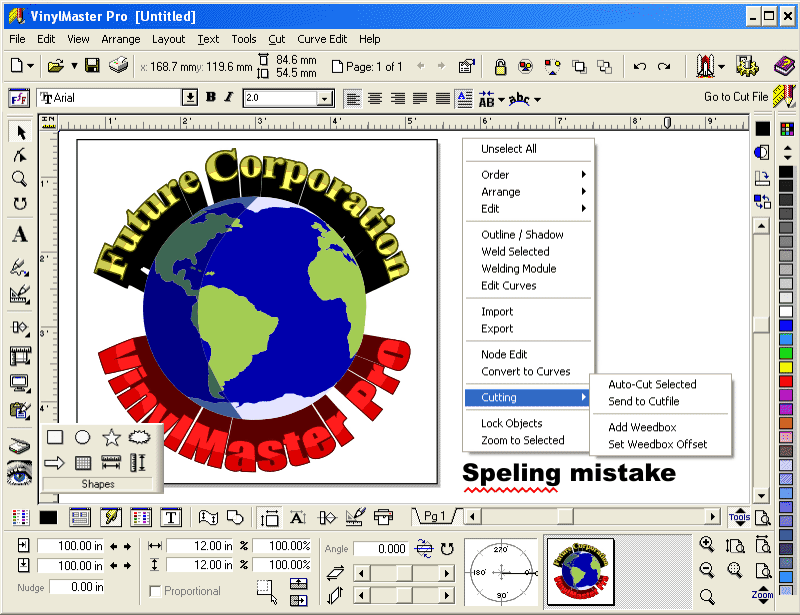Expand the Open file dropdown arrow
This screenshot has width=800, height=615.
pyautogui.click(x=74, y=66)
